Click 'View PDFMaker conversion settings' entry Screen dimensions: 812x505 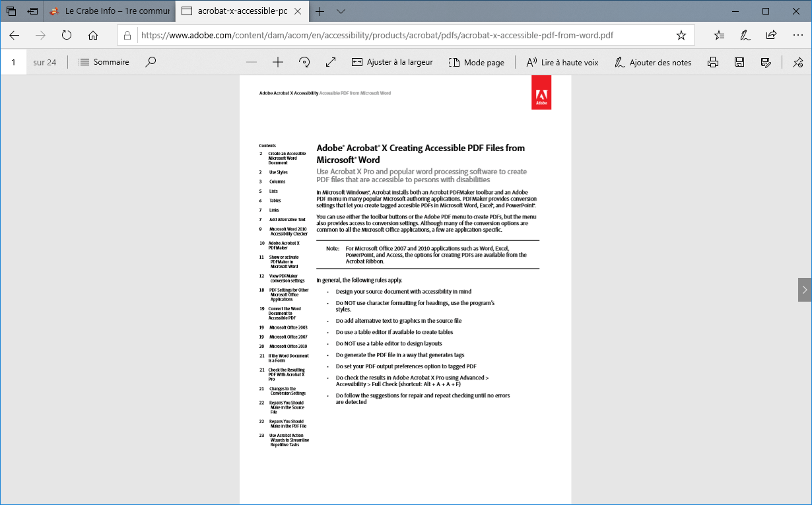pyautogui.click(x=287, y=278)
